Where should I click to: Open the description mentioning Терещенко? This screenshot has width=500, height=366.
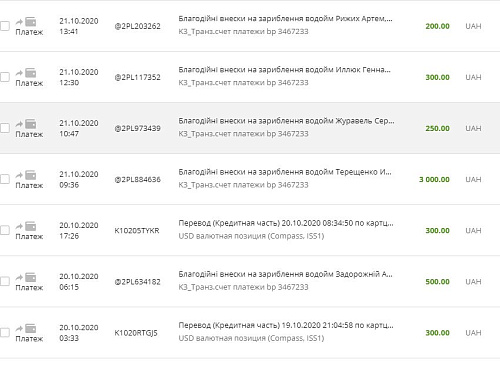pos(285,172)
